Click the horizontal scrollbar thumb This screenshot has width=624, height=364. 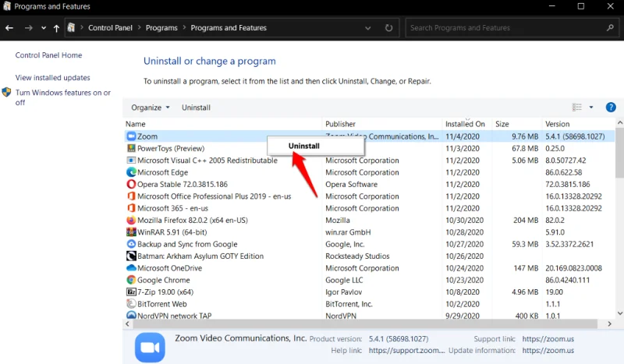[x=365, y=323]
